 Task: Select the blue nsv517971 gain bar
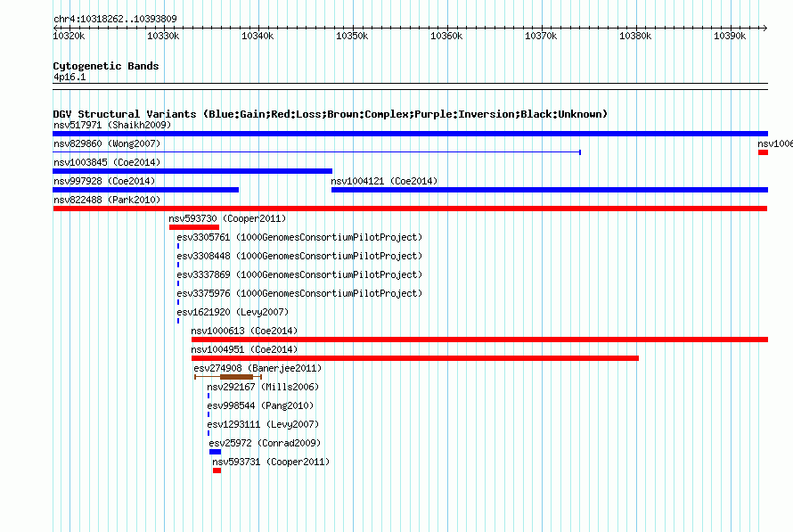[x=410, y=134]
